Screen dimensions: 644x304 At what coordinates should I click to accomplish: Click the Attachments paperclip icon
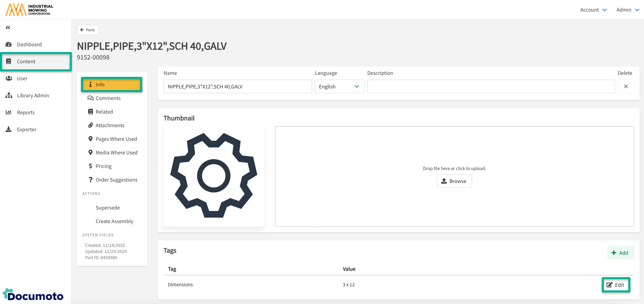point(91,125)
